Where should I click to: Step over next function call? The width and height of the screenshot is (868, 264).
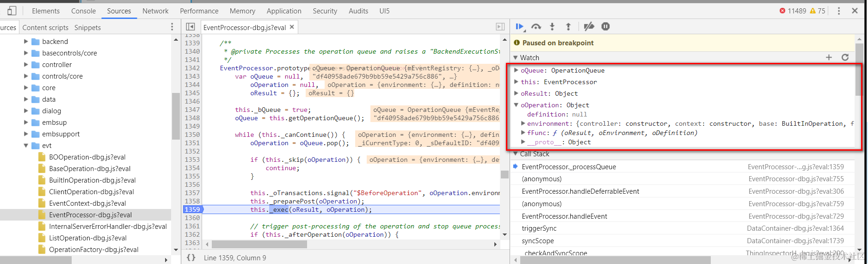(x=536, y=27)
